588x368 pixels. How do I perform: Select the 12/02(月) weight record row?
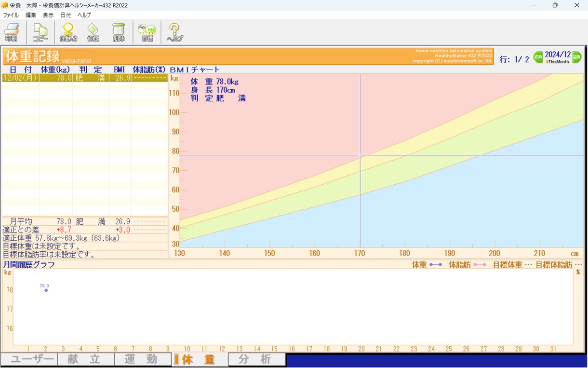[85, 78]
